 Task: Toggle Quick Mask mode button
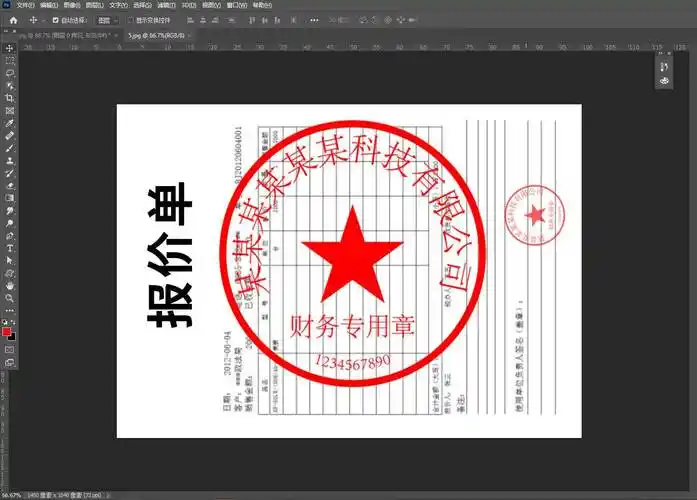[9, 350]
